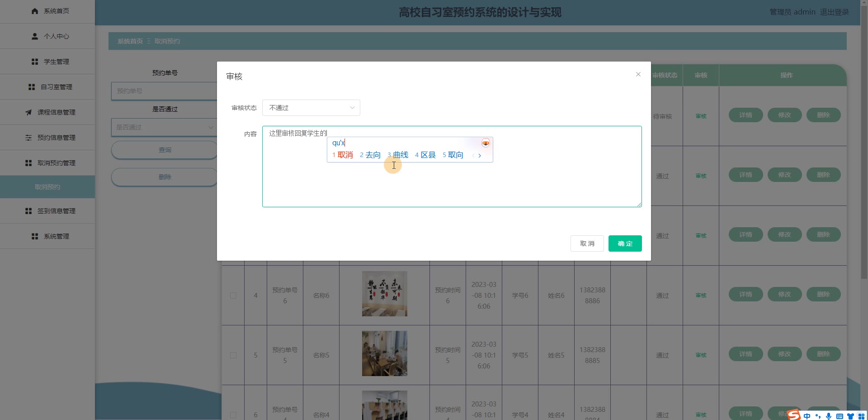Click 审核 link in the 名称5 row
The image size is (868, 420).
coord(701,355)
